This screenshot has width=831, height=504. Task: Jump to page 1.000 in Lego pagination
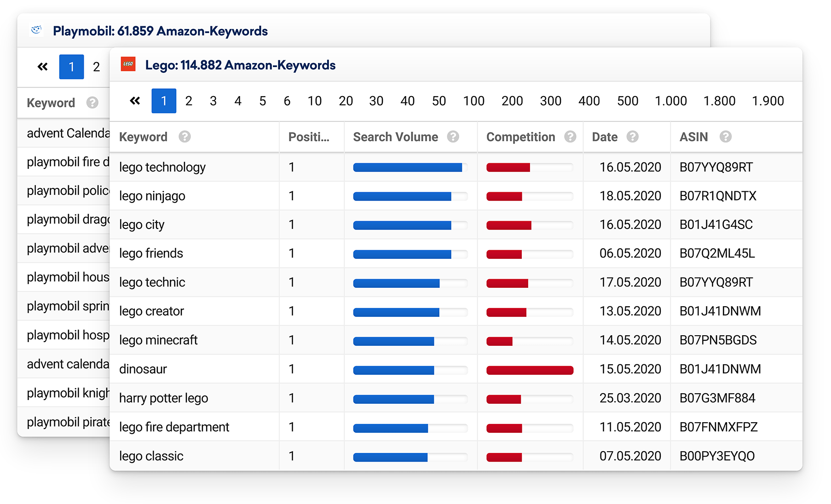coord(671,101)
